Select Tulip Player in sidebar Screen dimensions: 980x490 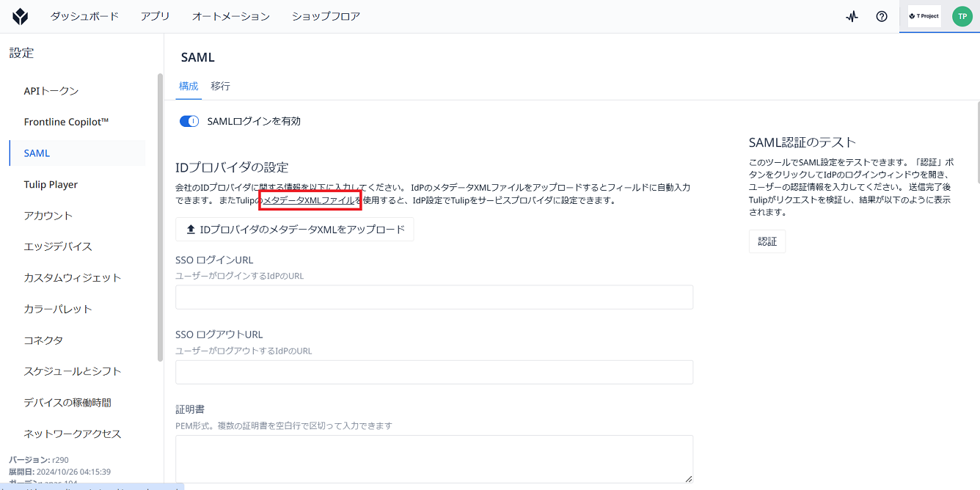click(x=77, y=184)
